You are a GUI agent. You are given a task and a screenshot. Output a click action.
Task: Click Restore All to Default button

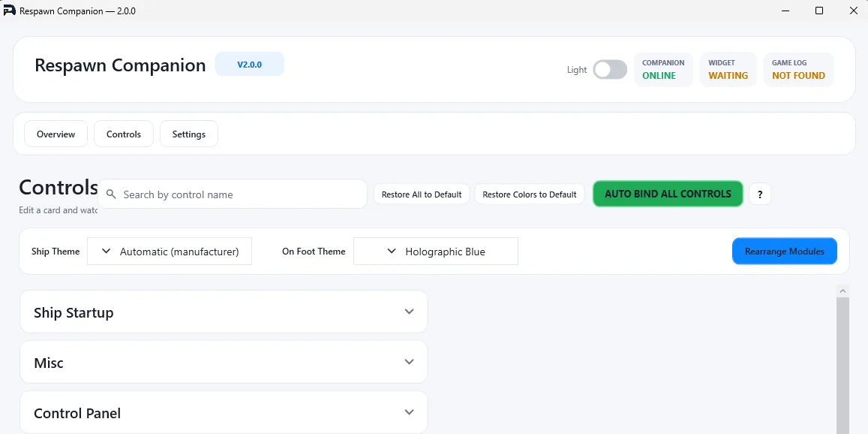(x=422, y=194)
